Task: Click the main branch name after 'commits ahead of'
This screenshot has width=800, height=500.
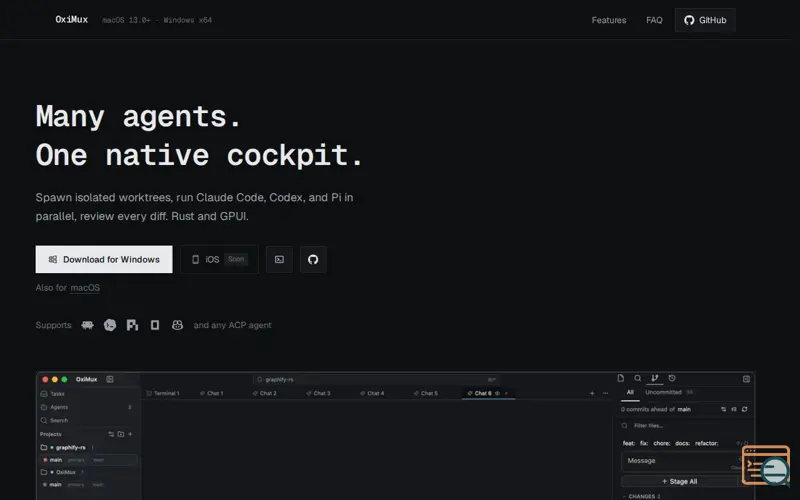Action: (x=684, y=409)
